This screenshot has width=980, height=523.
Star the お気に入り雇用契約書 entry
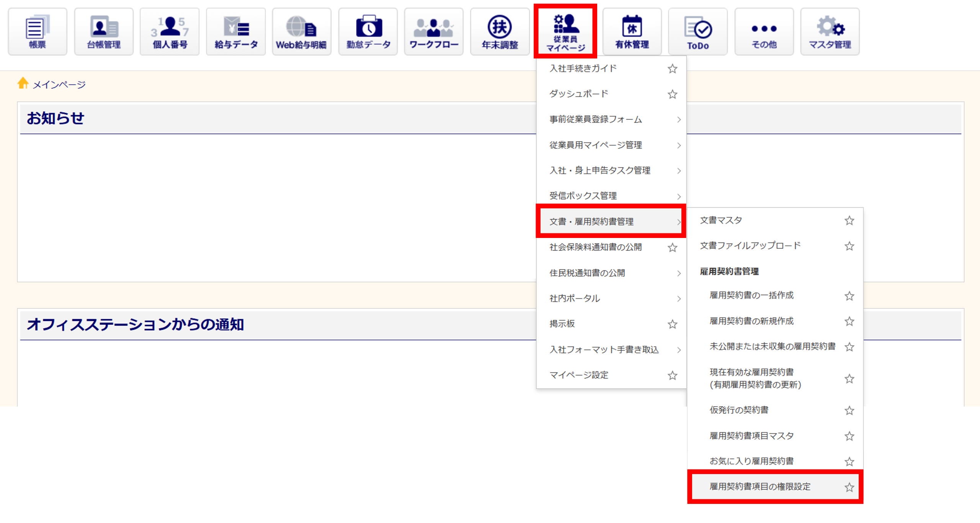pyautogui.click(x=849, y=461)
